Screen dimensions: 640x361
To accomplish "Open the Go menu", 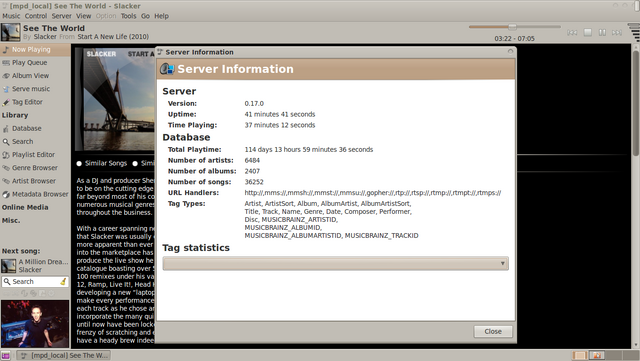I will [x=145, y=16].
